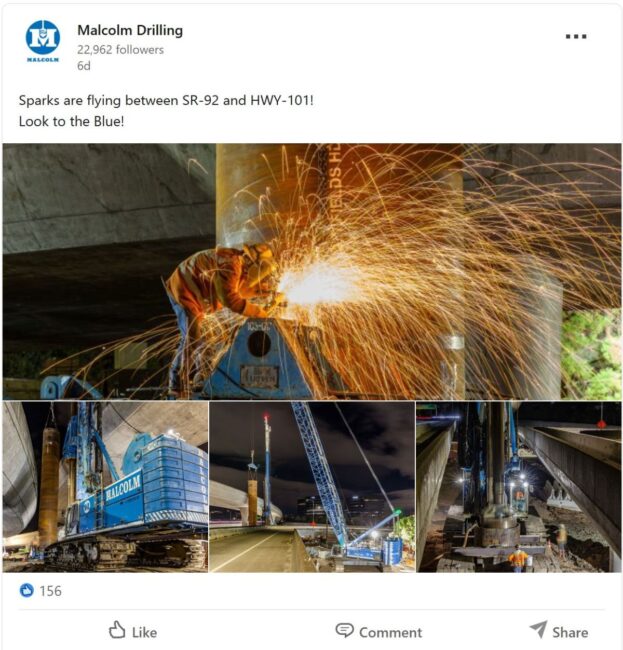This screenshot has width=623, height=650.
Task: Open the large welder sparks photo
Action: coord(312,272)
